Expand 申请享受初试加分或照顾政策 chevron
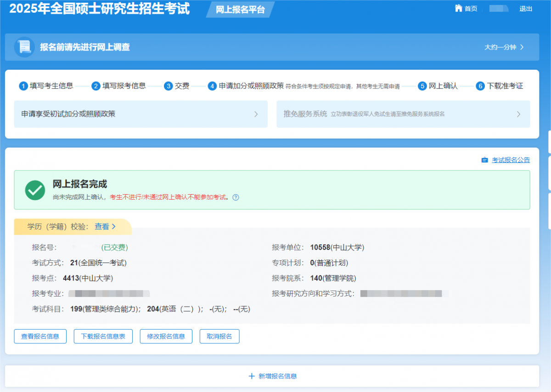The image size is (551, 392). [x=256, y=114]
